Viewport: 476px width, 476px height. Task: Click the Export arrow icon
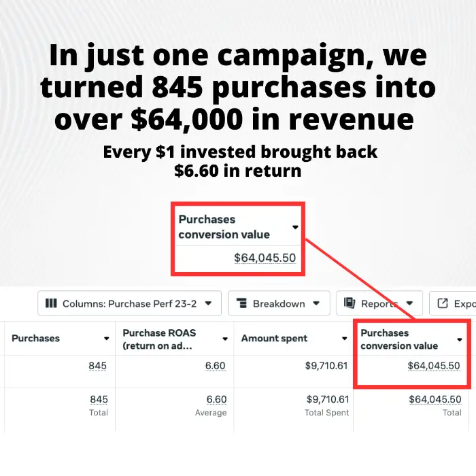coord(443,303)
